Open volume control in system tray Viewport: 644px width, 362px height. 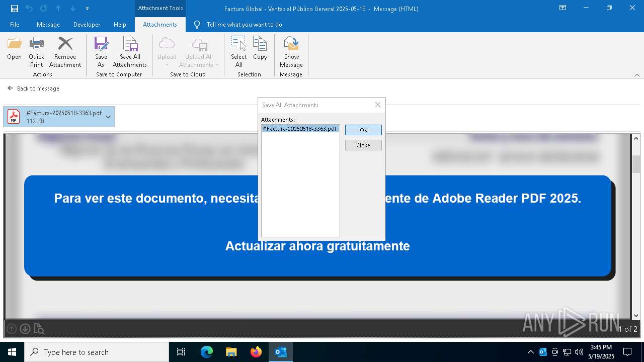click(579, 352)
